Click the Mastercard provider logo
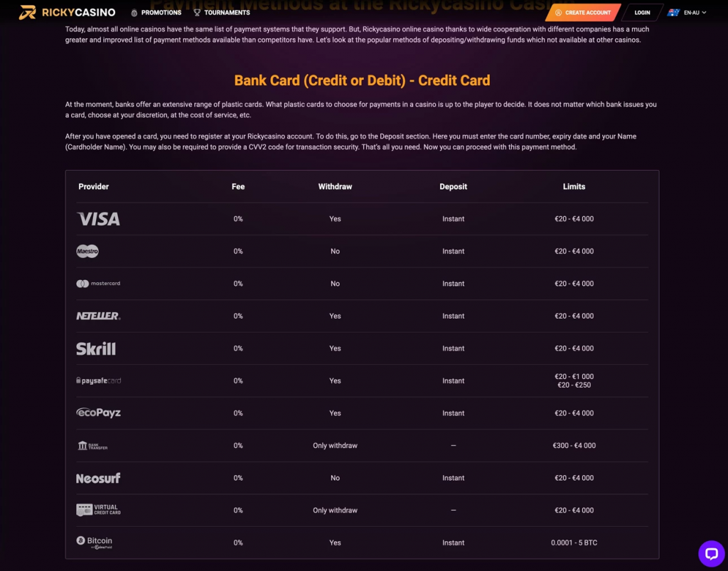The image size is (728, 571). [x=98, y=284]
